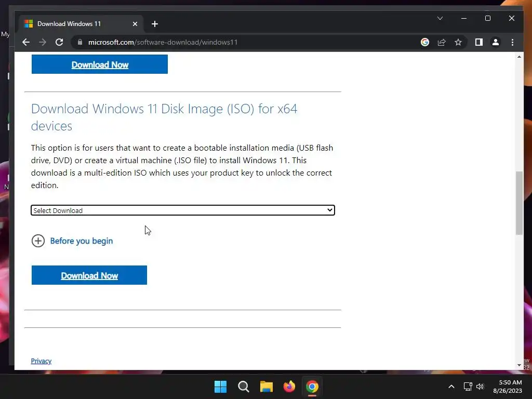Maximize the Chrome window

tap(487, 18)
